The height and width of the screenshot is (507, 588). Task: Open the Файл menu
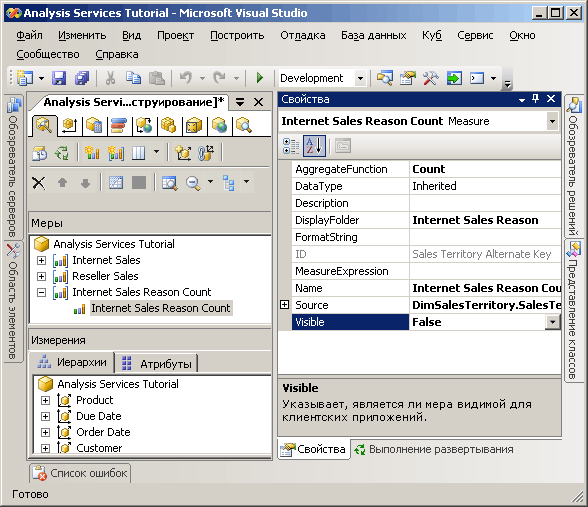[x=29, y=35]
